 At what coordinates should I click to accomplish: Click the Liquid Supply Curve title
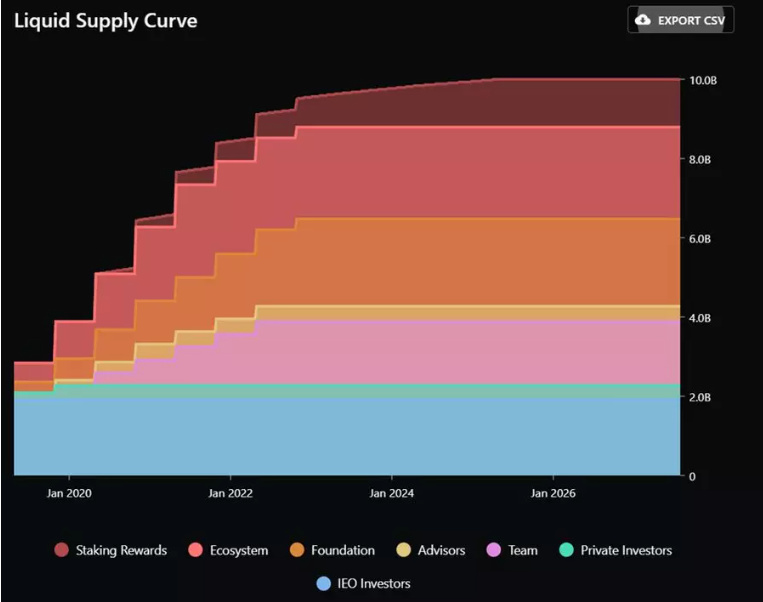tap(105, 21)
